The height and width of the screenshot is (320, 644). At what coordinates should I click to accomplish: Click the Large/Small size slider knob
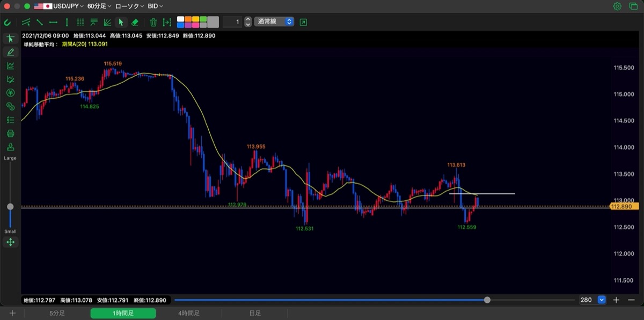click(10, 207)
